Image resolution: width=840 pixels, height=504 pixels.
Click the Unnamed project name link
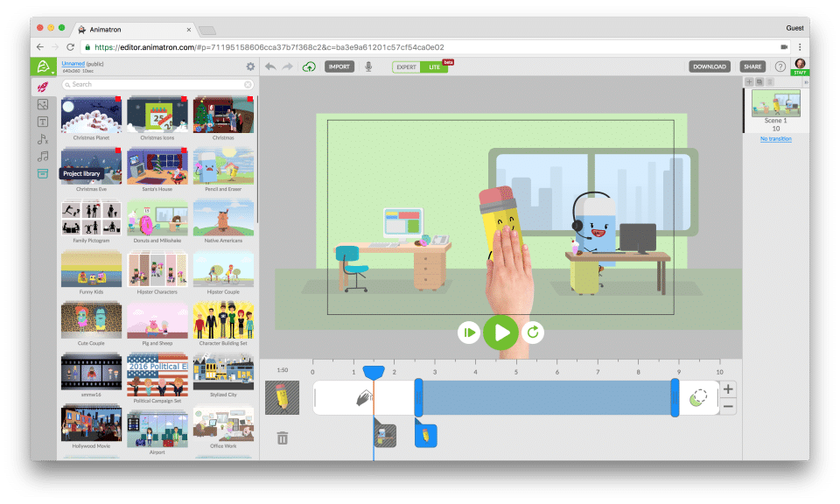(73, 64)
